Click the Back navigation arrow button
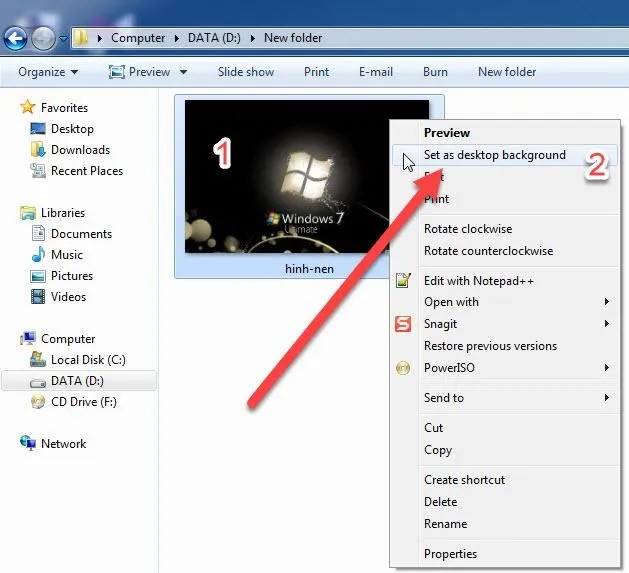The height and width of the screenshot is (573, 629). click(x=15, y=38)
